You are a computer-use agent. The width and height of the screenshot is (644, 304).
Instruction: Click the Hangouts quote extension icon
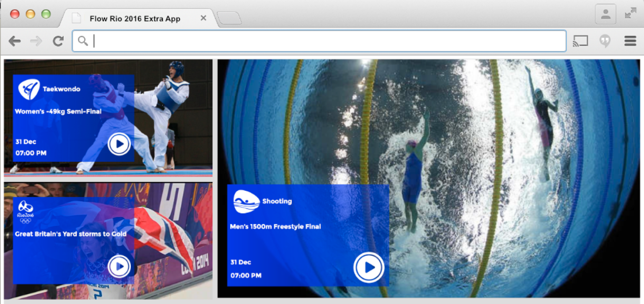pyautogui.click(x=605, y=41)
